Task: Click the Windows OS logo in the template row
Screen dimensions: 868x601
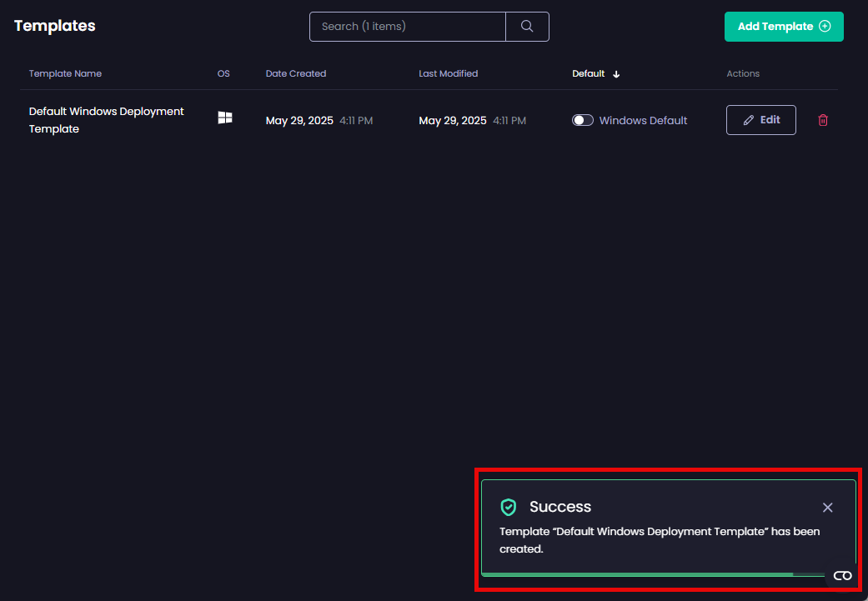Action: [225, 118]
